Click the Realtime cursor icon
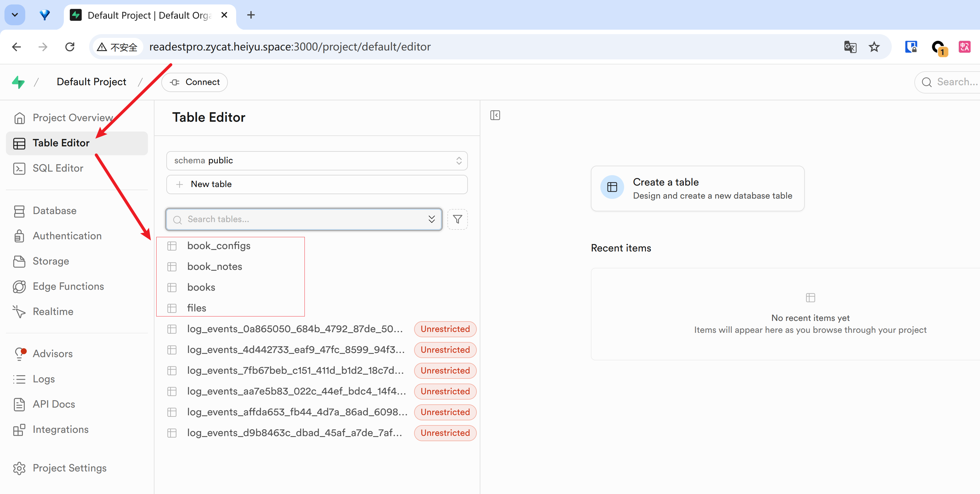Screen dimensions: 980x494 pos(19,311)
